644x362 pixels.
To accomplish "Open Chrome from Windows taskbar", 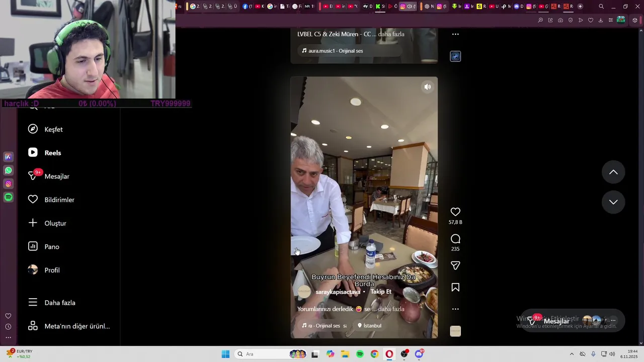I will coord(374,354).
